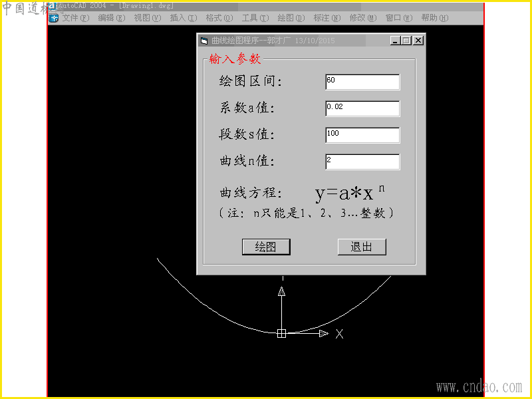
Task: Click the 退出 button
Action: [362, 247]
